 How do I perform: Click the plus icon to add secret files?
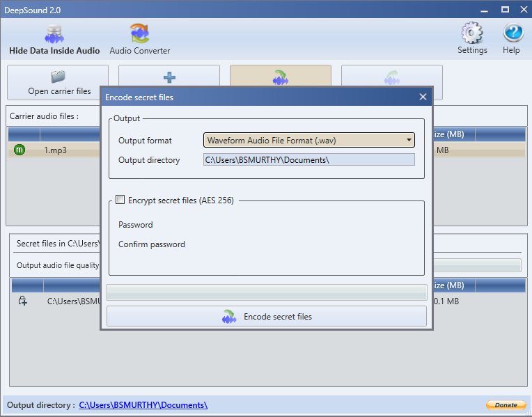(169, 77)
